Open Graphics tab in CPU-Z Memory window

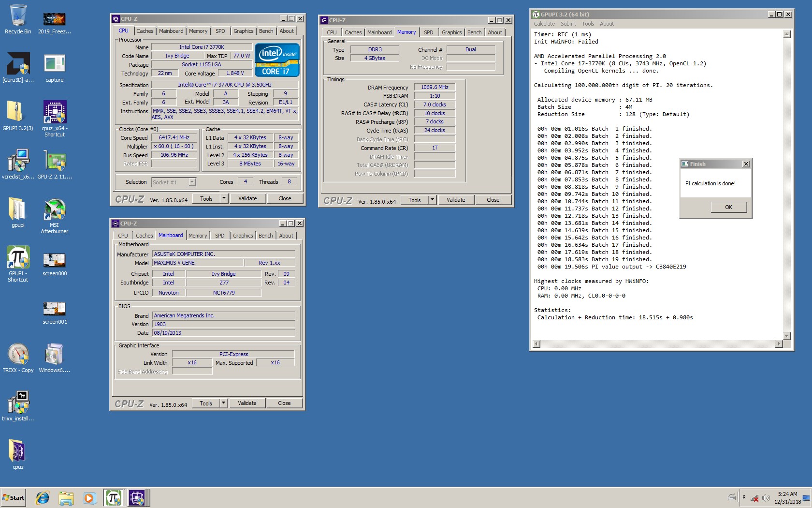[x=451, y=32]
